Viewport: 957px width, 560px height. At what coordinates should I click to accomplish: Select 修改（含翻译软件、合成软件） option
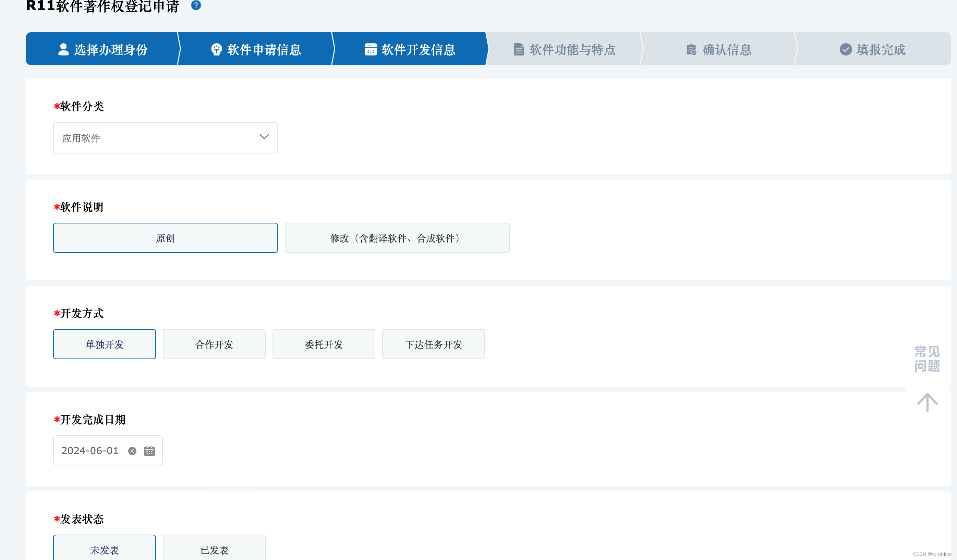(397, 238)
